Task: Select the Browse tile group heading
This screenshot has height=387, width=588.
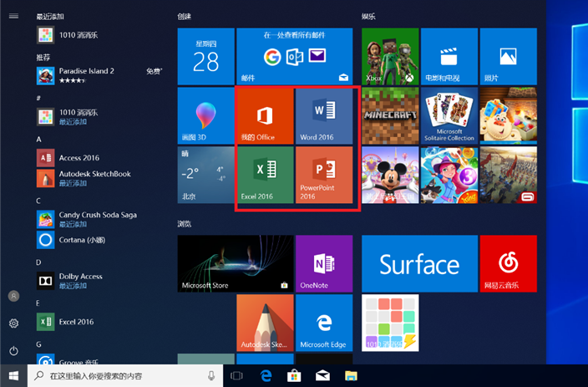Action: click(x=184, y=224)
